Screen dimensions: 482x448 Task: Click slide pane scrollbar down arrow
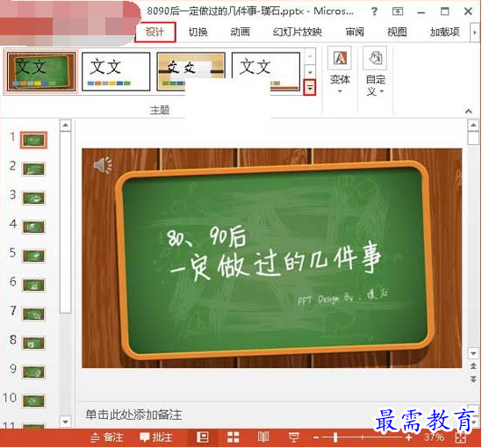point(66,422)
